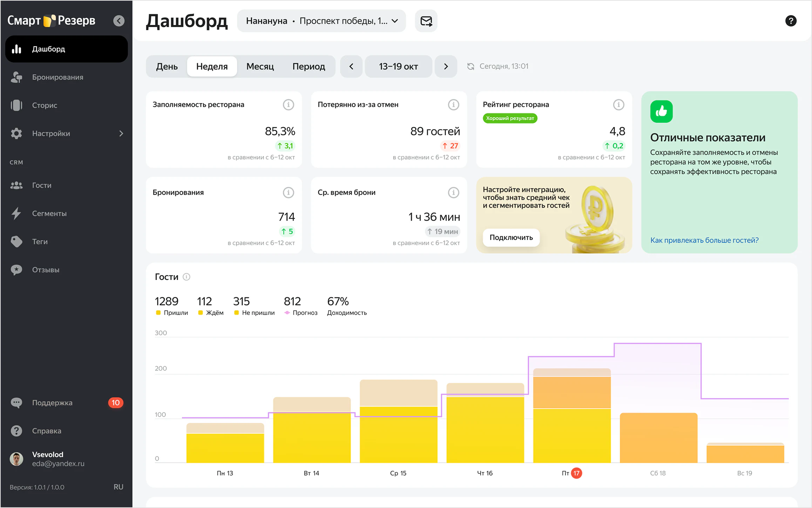
Task: Click the Поддержка chat icon
Action: click(16, 403)
